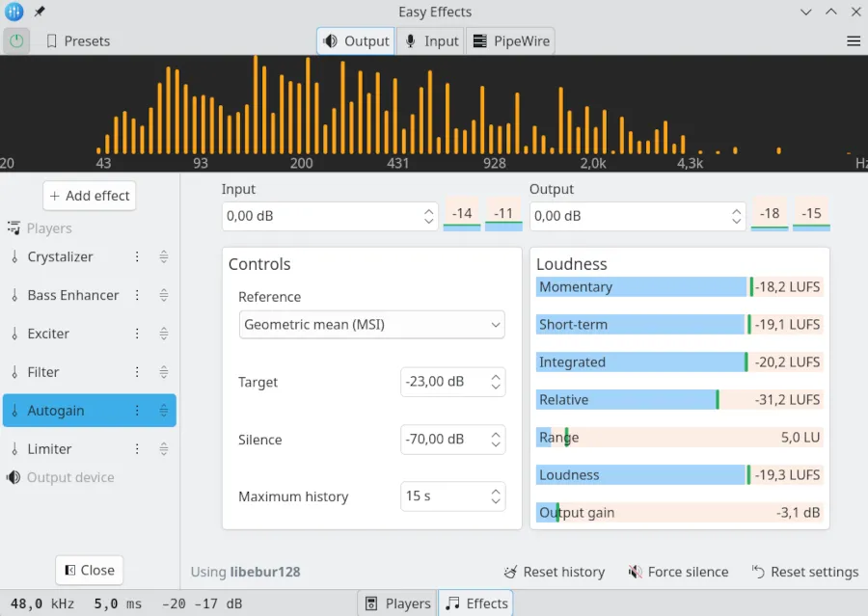
Task: Open the Players tab at the bottom
Action: click(396, 603)
